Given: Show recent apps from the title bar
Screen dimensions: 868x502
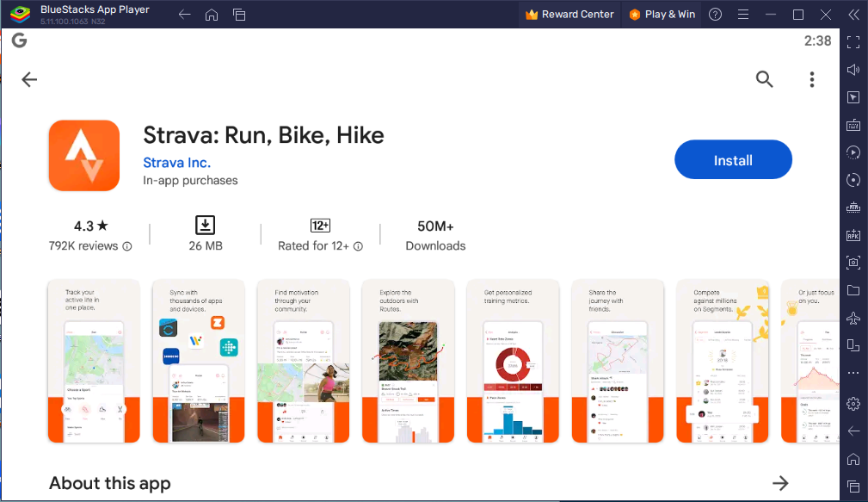Looking at the screenshot, I should [x=239, y=15].
